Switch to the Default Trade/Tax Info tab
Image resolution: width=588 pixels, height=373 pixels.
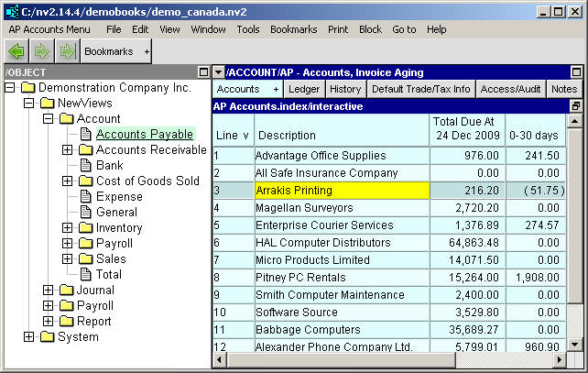pyautogui.click(x=420, y=89)
